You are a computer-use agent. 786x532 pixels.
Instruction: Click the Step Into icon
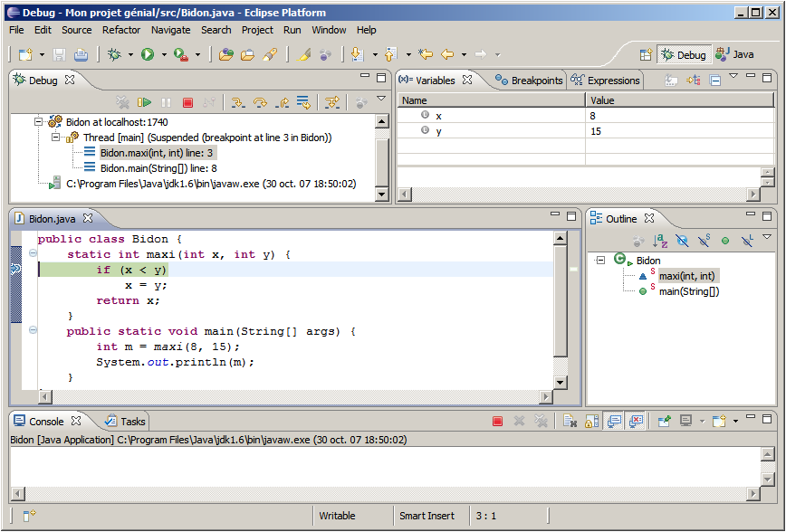coord(239,103)
